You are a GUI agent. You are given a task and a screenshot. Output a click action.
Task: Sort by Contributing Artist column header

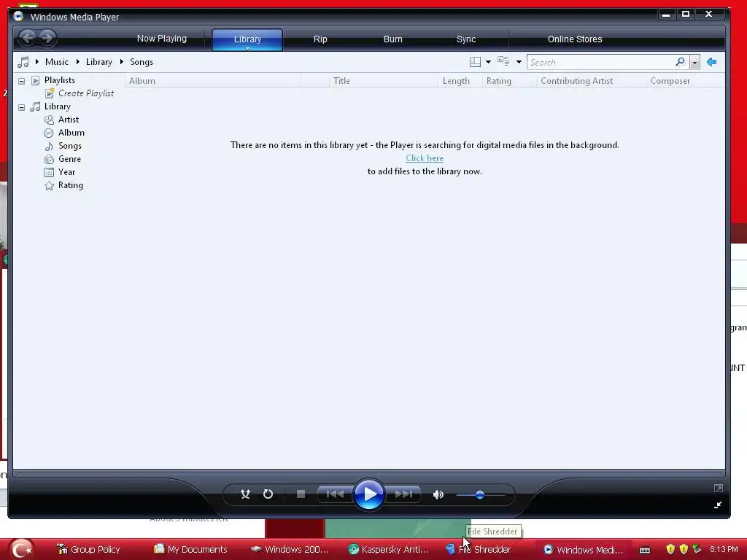click(x=591, y=81)
